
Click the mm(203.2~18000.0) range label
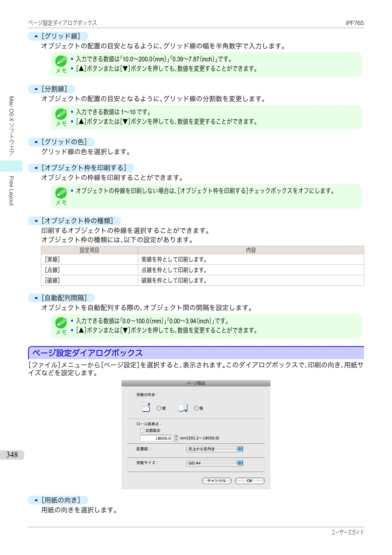200,438
